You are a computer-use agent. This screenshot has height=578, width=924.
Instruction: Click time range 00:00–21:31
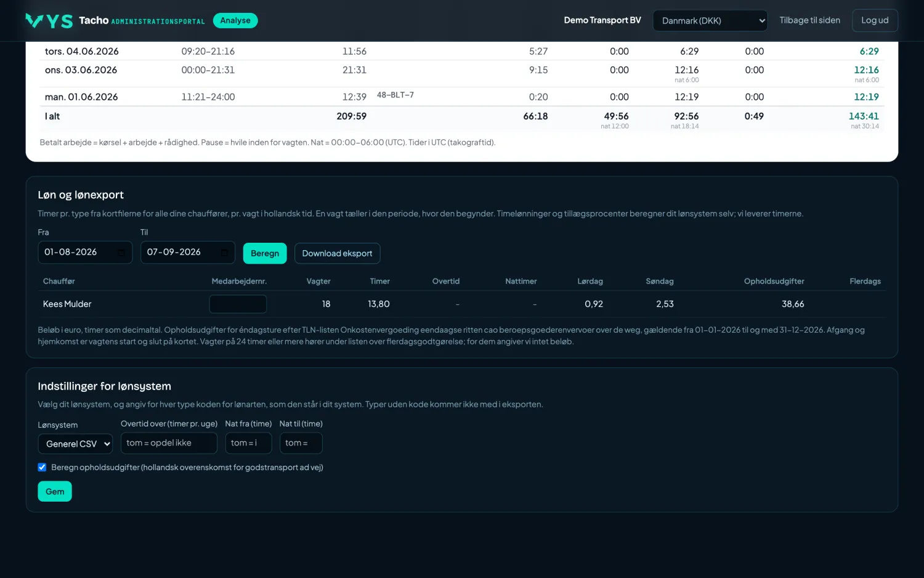coord(208,70)
